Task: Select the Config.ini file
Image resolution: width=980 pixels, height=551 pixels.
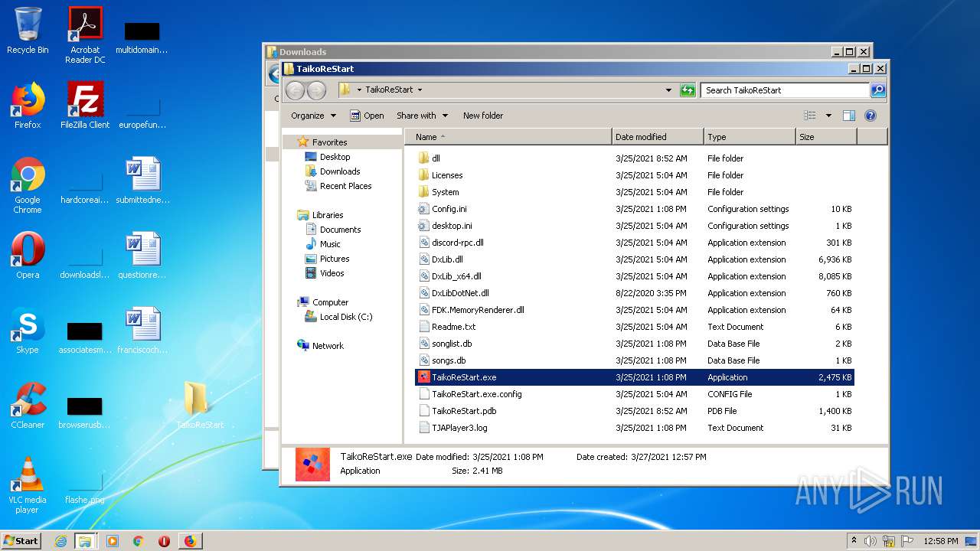Action: tap(635, 209)
